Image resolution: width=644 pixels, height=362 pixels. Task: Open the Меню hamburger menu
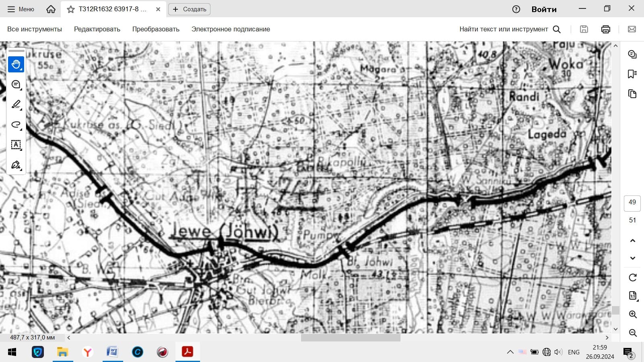[21, 9]
